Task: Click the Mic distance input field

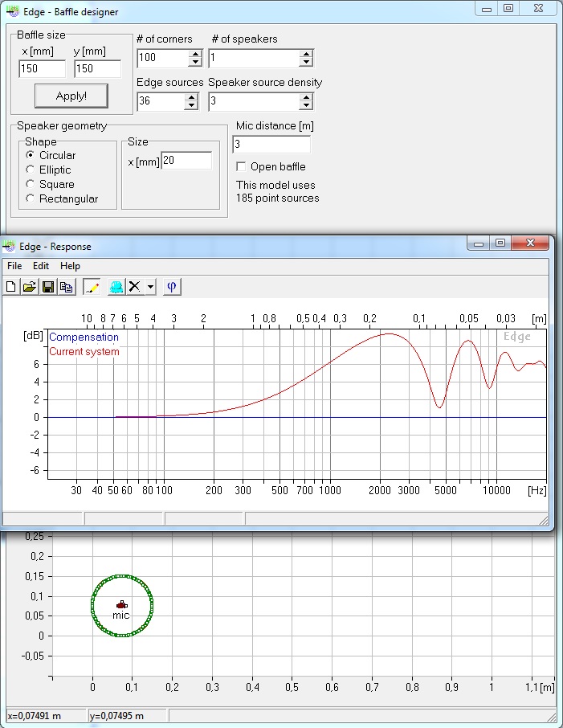Action: (x=271, y=145)
